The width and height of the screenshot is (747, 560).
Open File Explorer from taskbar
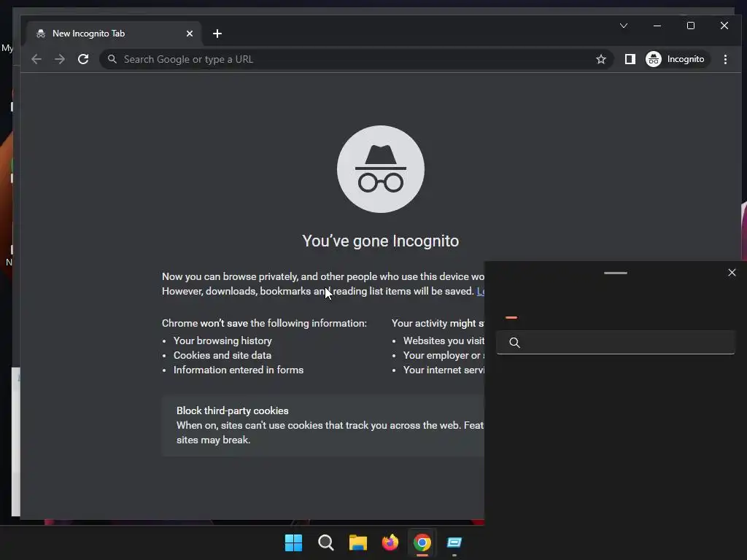click(x=357, y=542)
